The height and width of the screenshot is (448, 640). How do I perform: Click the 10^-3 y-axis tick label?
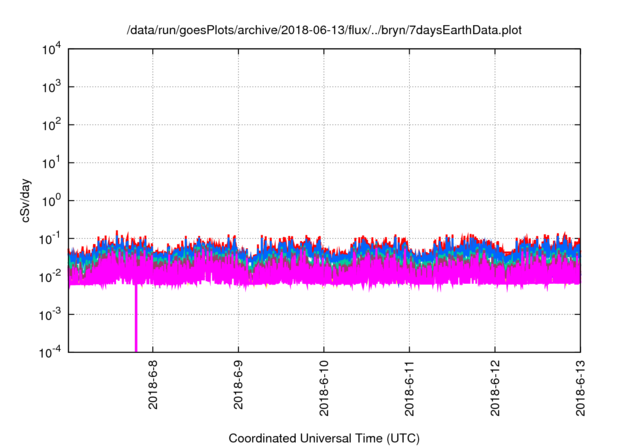(51, 315)
